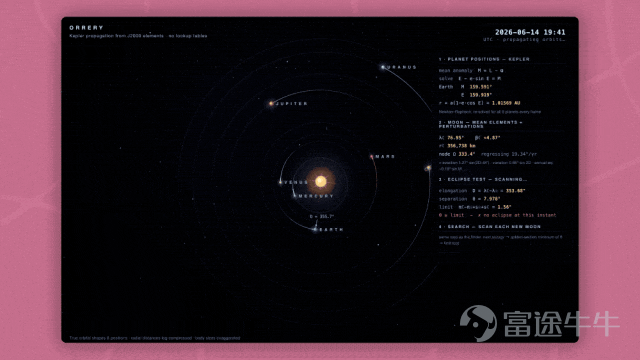Click the elongation value 353.68°
Screen dimensions: 640x360
click(516, 191)
